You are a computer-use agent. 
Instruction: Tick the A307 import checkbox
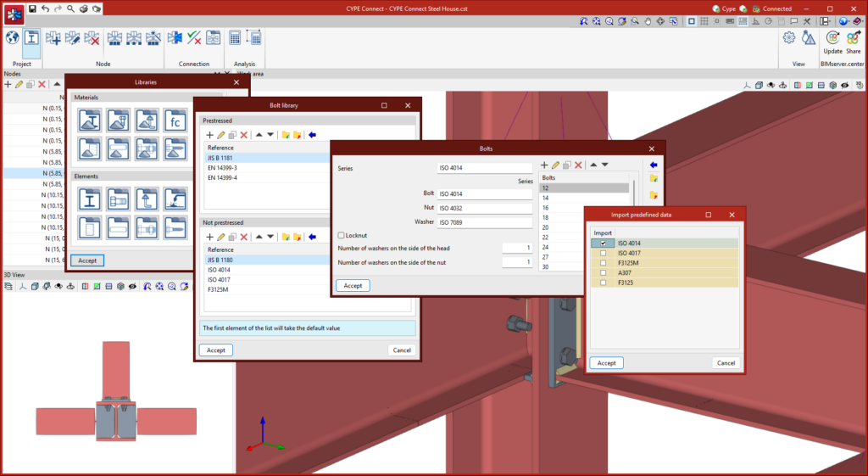[602, 272]
